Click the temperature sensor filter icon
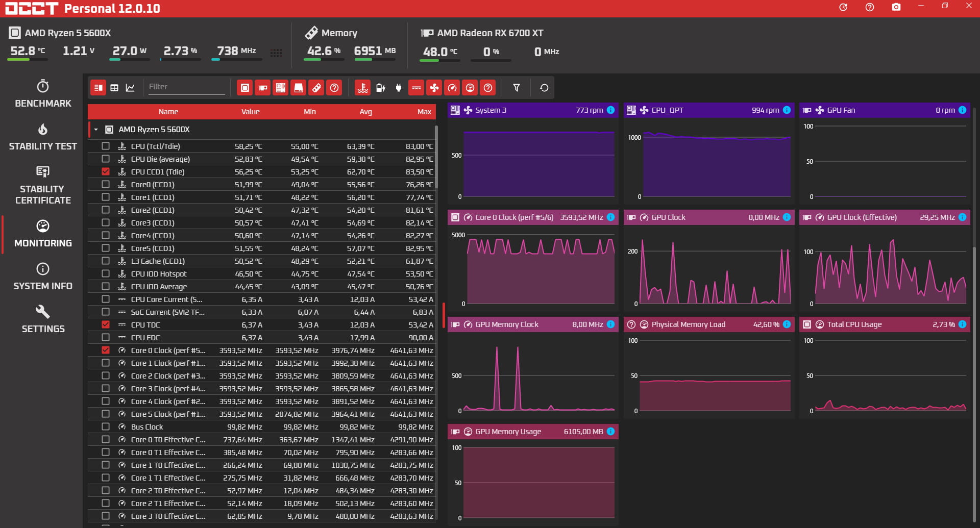The height and width of the screenshot is (528, 980). pos(362,88)
